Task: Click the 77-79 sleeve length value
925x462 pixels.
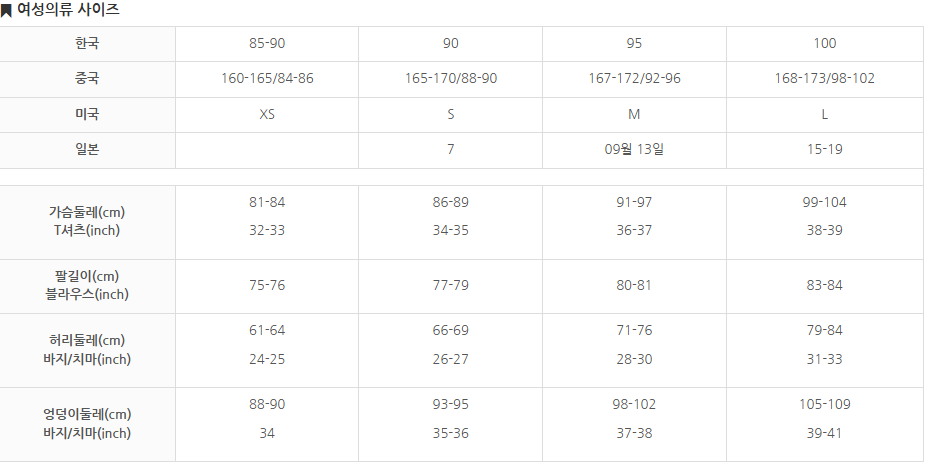Action: (451, 286)
